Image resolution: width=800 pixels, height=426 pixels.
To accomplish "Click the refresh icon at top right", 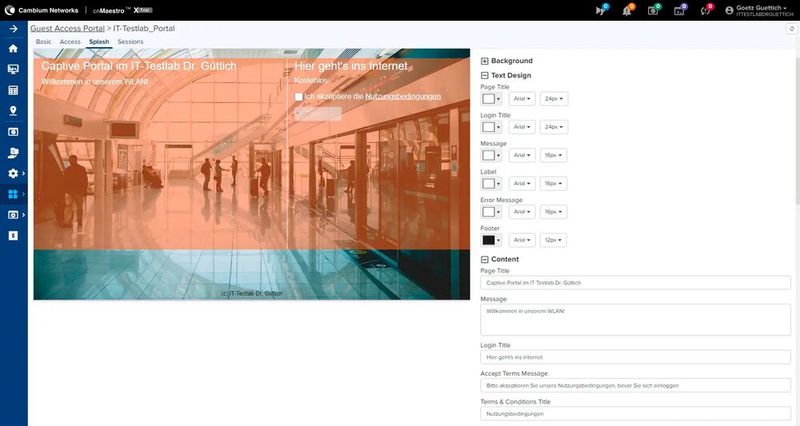I will [x=791, y=29].
